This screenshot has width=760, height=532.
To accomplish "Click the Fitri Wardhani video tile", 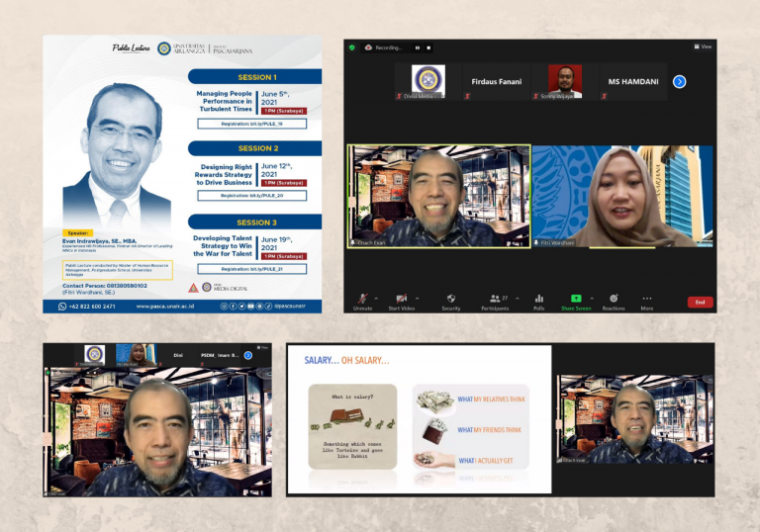I will point(622,196).
